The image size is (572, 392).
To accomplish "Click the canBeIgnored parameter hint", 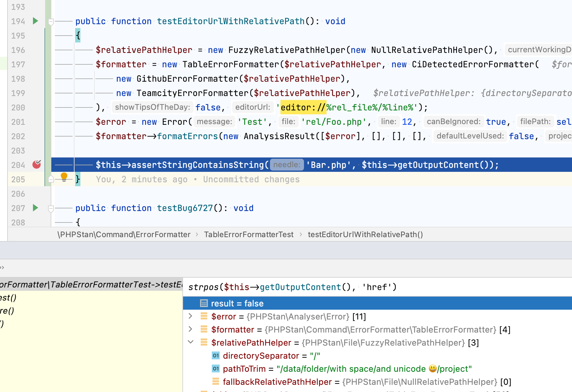I will point(454,122).
